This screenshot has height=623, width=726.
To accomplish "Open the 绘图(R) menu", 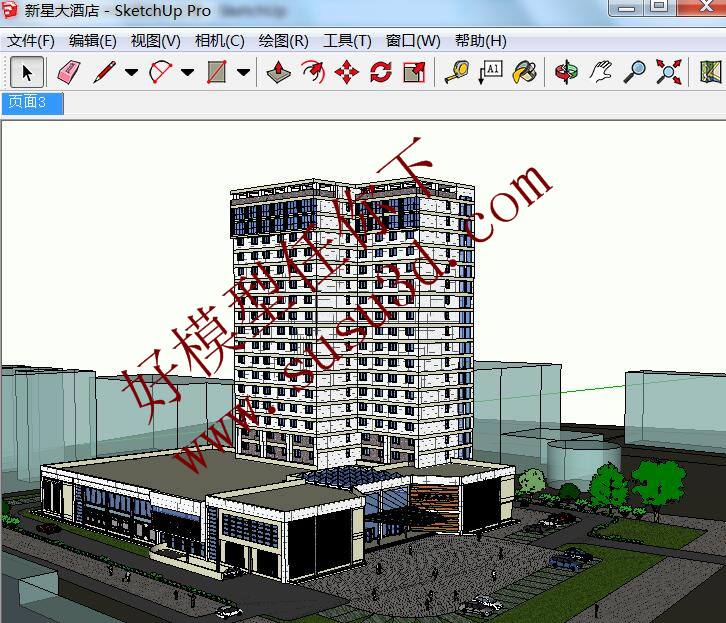I will [x=283, y=41].
